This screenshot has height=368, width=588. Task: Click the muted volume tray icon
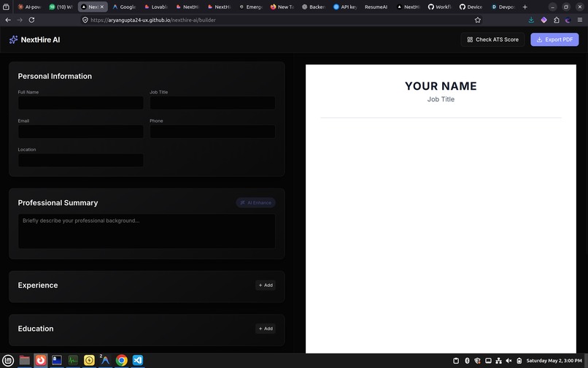[x=509, y=361]
